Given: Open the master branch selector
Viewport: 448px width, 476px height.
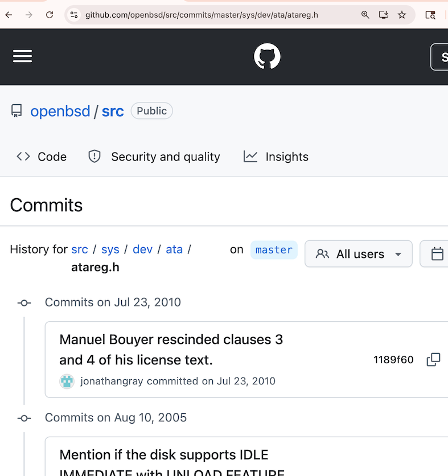Looking at the screenshot, I should click(x=274, y=250).
